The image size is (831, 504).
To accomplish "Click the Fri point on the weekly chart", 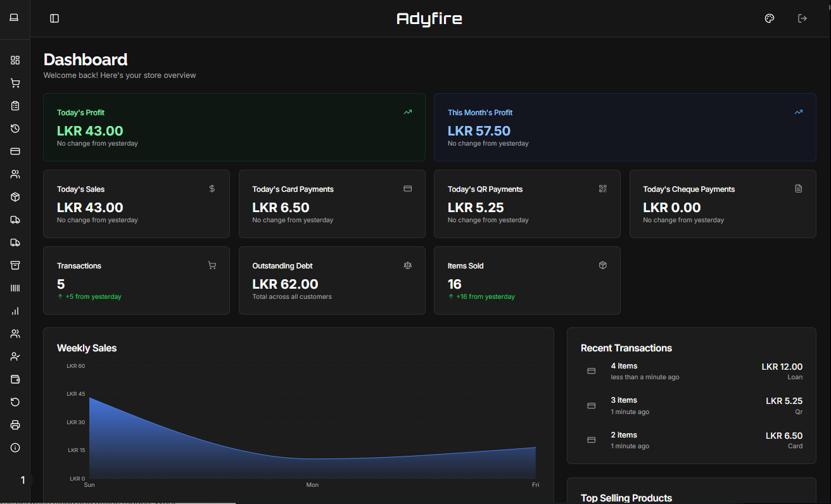I will pos(536,448).
